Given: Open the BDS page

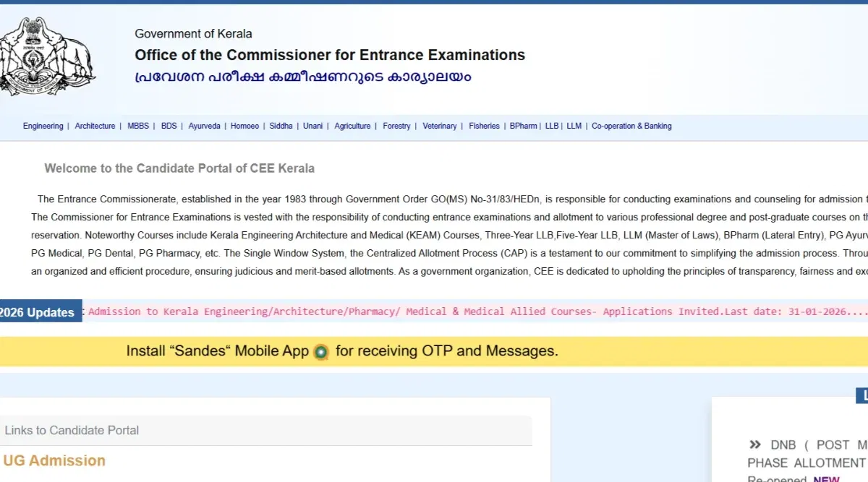Looking at the screenshot, I should (x=169, y=126).
